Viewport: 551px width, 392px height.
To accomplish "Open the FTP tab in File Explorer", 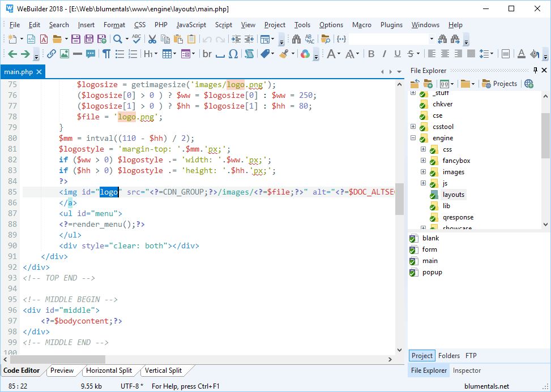I will pyautogui.click(x=471, y=355).
